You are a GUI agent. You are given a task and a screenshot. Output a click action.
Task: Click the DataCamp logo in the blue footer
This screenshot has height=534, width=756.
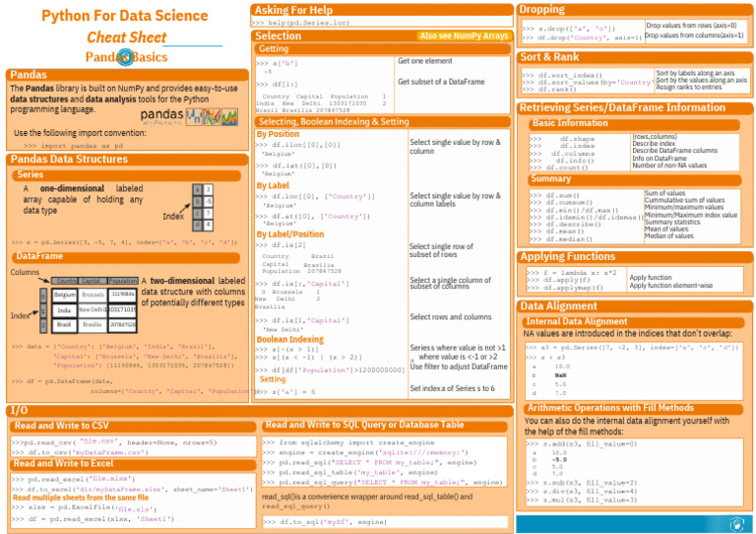[736, 524]
